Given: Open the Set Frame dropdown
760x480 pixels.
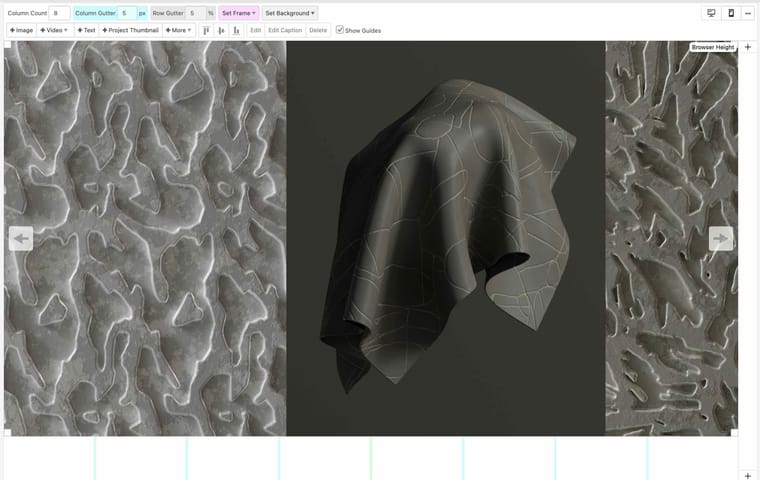Looking at the screenshot, I should pyautogui.click(x=238, y=13).
